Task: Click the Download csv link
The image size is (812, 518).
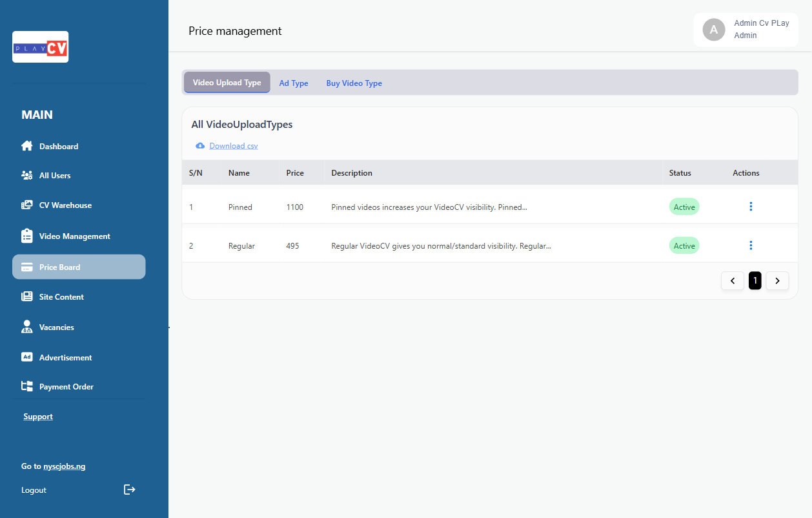Action: pos(234,145)
